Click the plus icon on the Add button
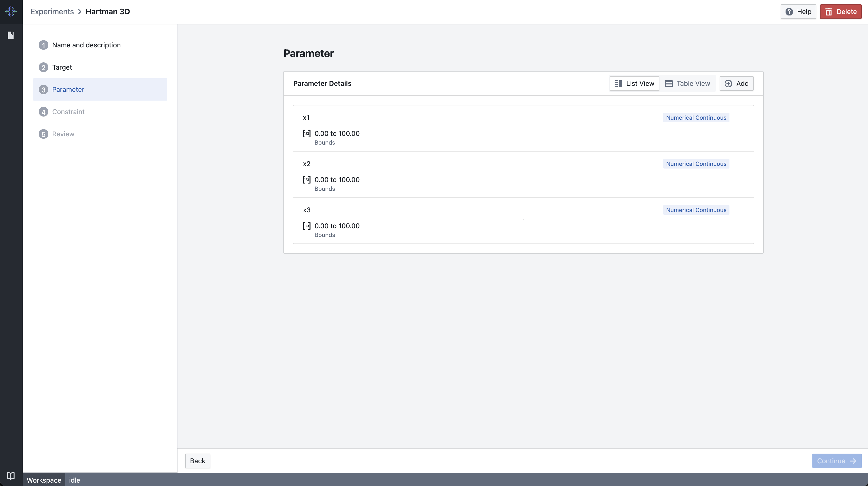This screenshot has width=868, height=486. (x=728, y=83)
